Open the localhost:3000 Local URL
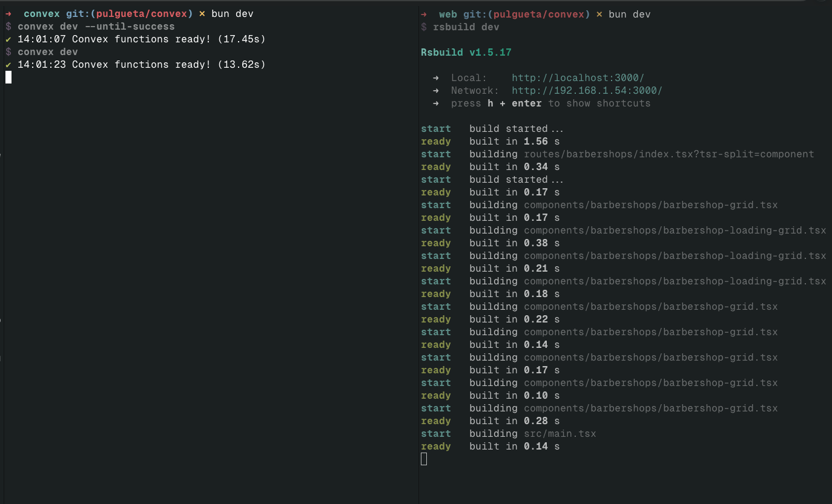Image resolution: width=832 pixels, height=504 pixels. tap(578, 78)
